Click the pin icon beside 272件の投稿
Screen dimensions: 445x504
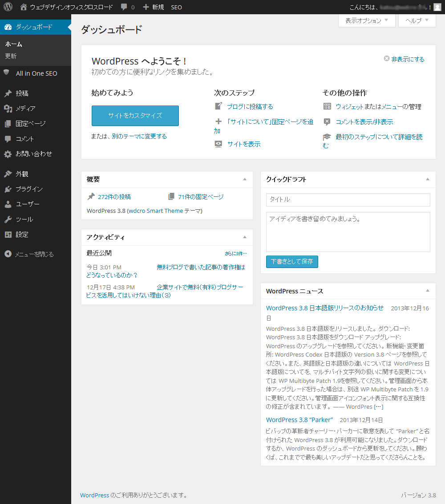(x=91, y=196)
